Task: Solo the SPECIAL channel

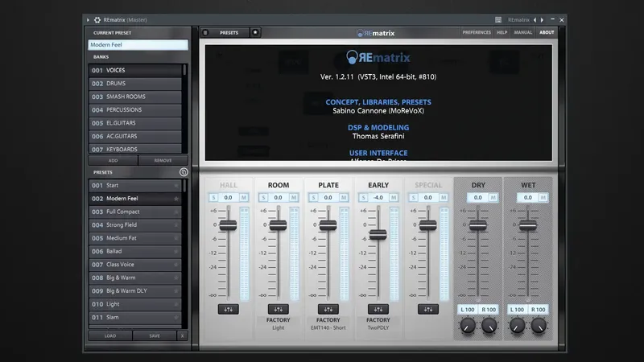Action: click(x=413, y=197)
